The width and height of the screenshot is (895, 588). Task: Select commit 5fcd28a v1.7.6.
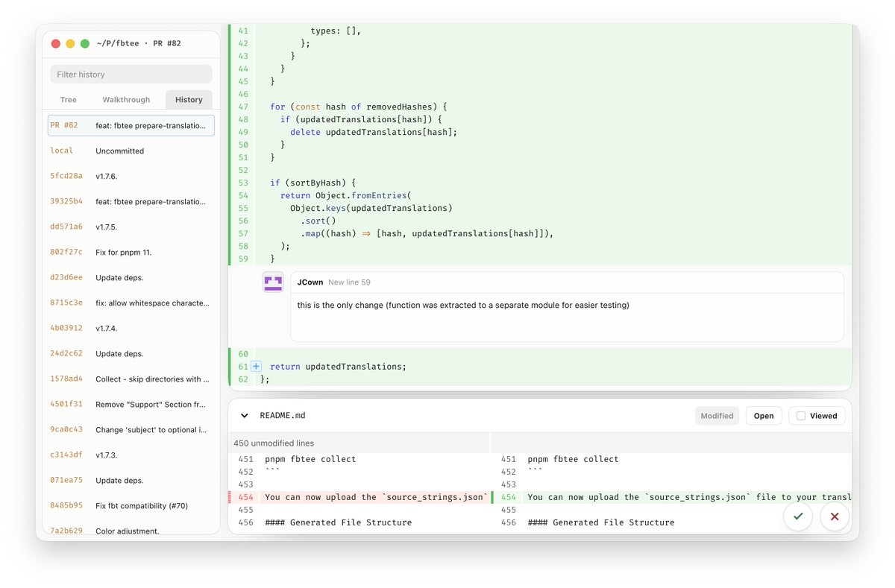(131, 176)
